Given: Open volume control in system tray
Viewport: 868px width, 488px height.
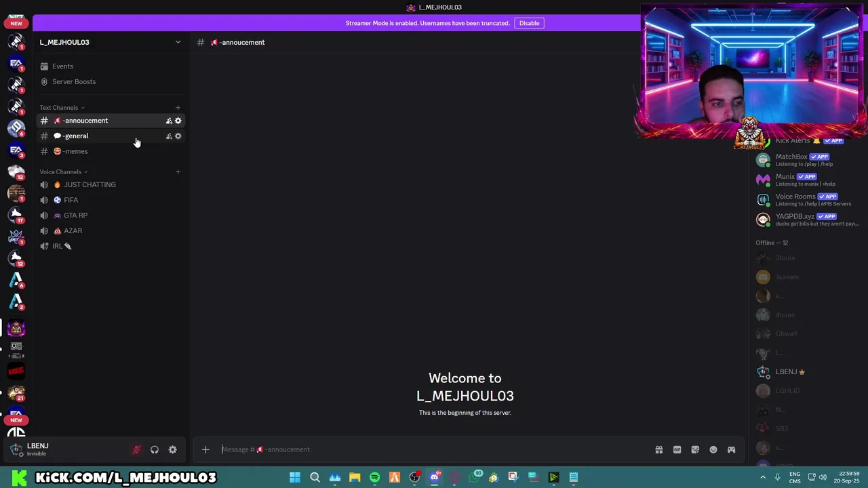Looking at the screenshot, I should pos(823,477).
